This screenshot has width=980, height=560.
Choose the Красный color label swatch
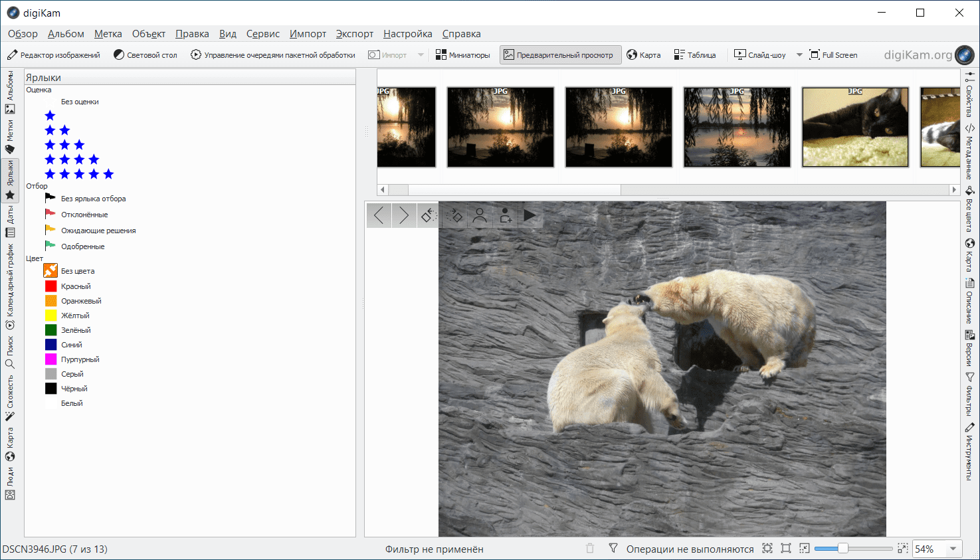(x=51, y=286)
